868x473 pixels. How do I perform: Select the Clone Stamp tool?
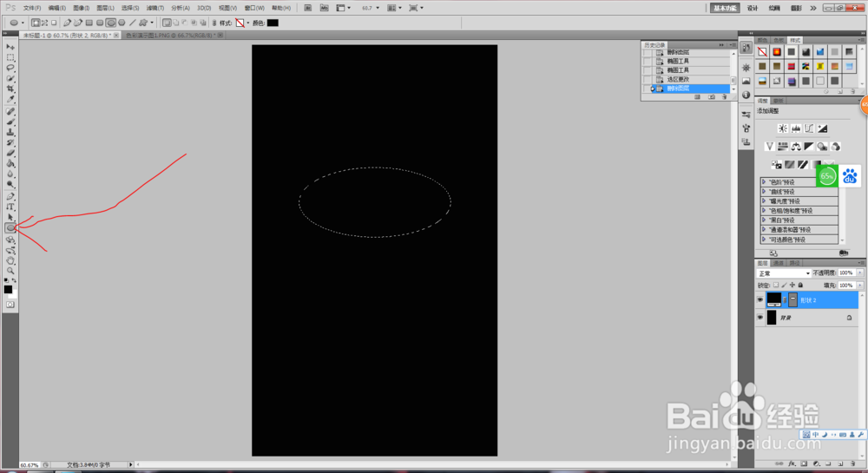[x=10, y=133]
